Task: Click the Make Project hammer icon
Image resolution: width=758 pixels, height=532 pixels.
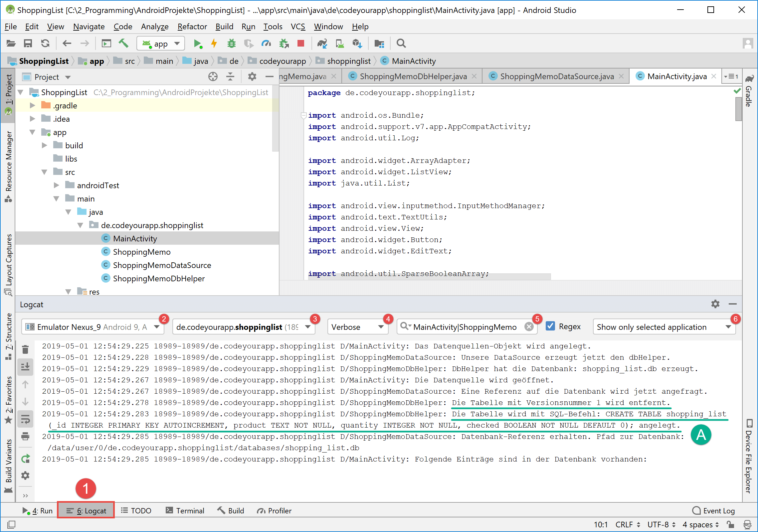Action: pos(123,44)
